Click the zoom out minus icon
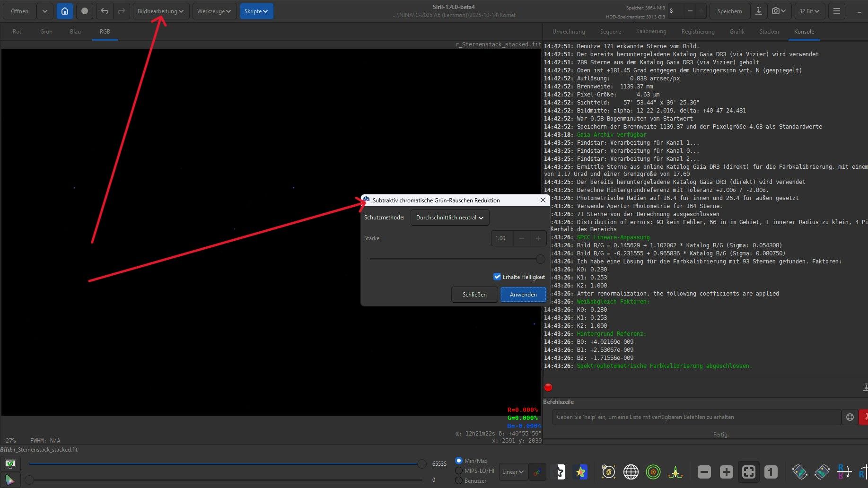 pos(704,471)
